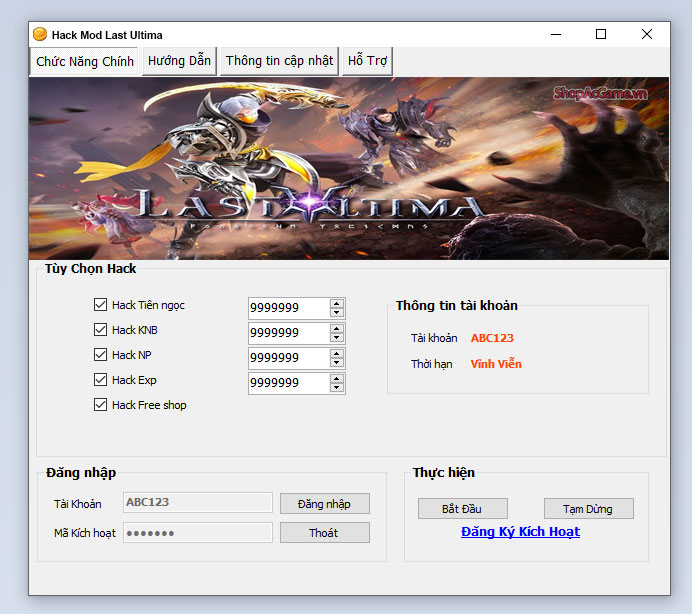Click the ABC123 account name text
The height and width of the screenshot is (616, 693).
coord(492,338)
